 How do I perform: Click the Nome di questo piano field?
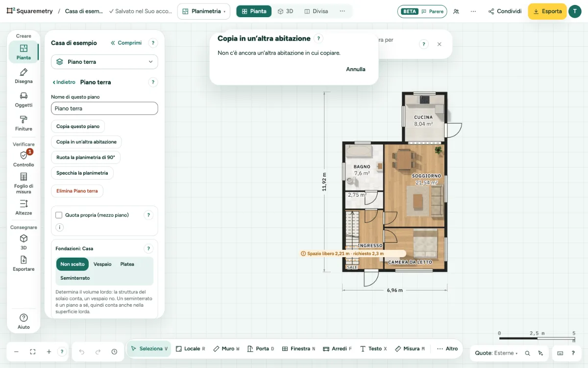click(104, 108)
